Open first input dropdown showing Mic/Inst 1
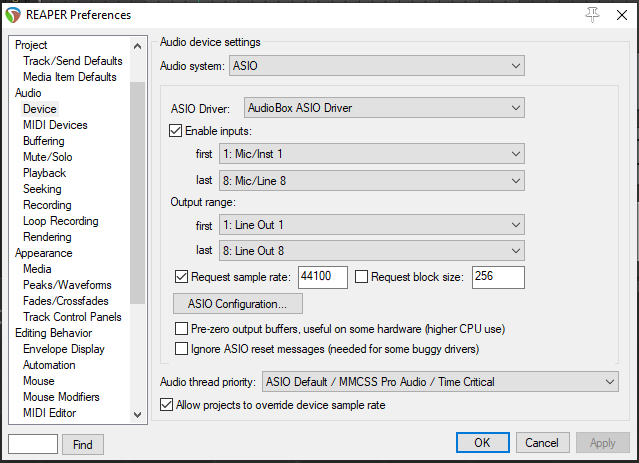Image resolution: width=639 pixels, height=463 pixels. 372,154
